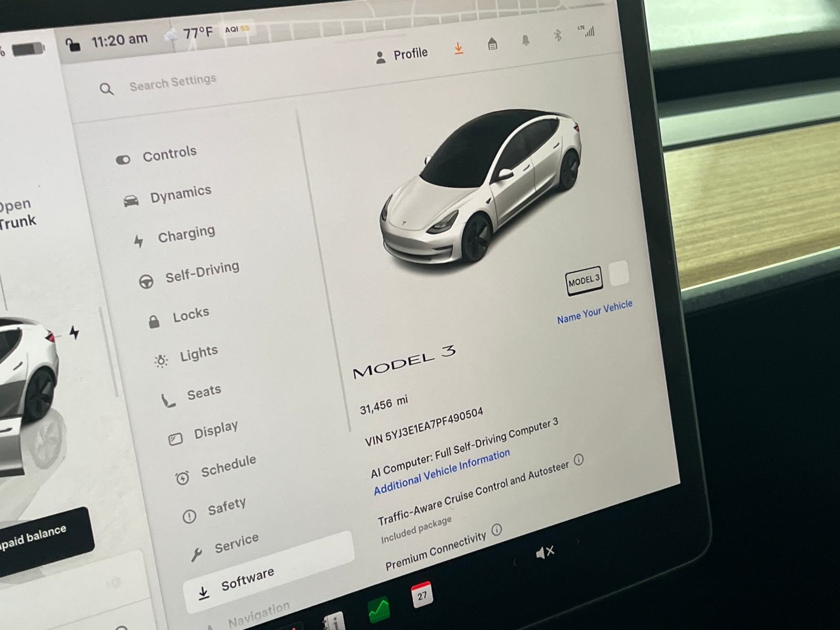Click the AI Computer hardware text

point(465,448)
